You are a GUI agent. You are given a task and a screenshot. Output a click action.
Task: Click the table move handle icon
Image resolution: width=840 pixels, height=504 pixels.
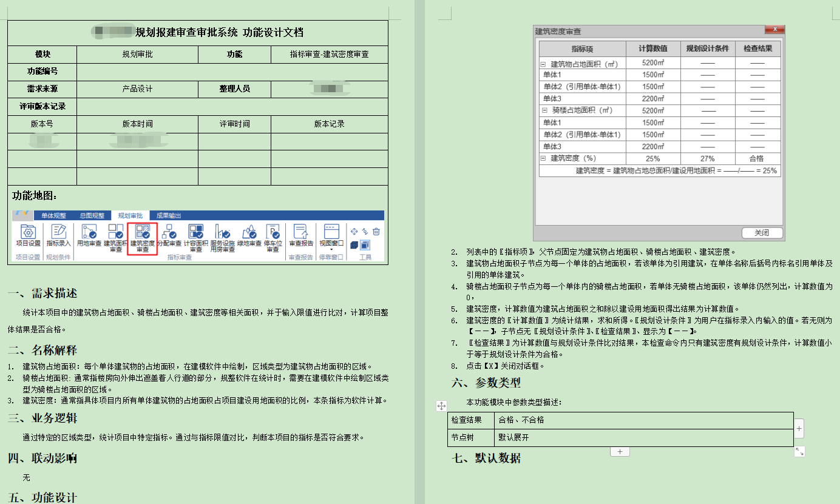441,406
